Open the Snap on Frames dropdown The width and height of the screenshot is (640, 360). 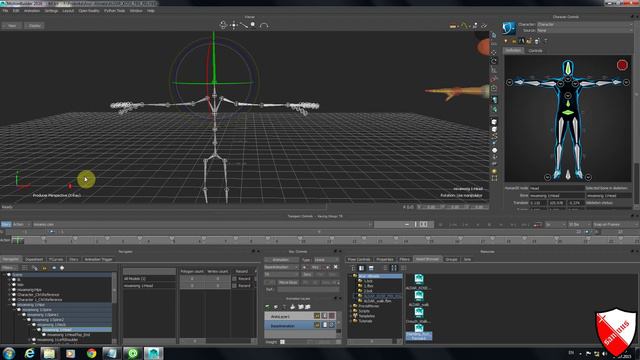click(x=616, y=224)
